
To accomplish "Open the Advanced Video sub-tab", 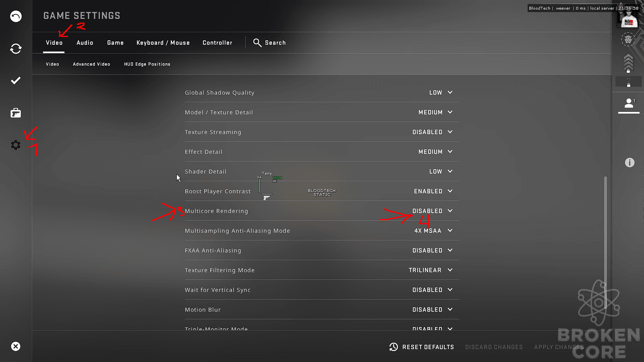I will 91,64.
